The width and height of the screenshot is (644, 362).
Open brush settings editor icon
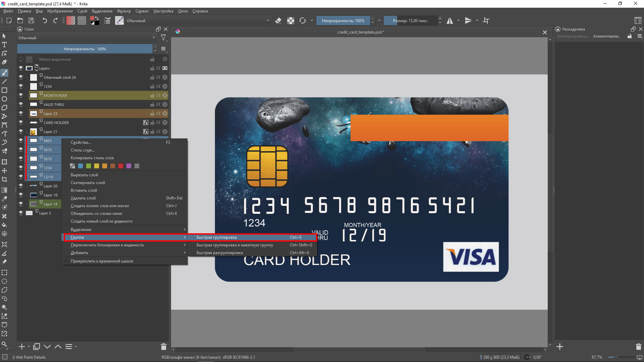pyautogui.click(x=107, y=21)
